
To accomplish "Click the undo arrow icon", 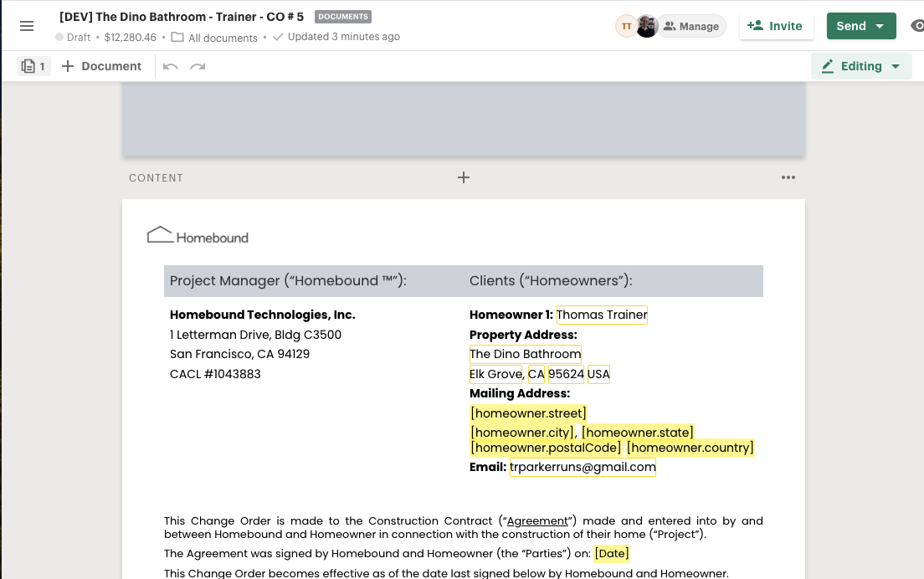I will 170,67.
